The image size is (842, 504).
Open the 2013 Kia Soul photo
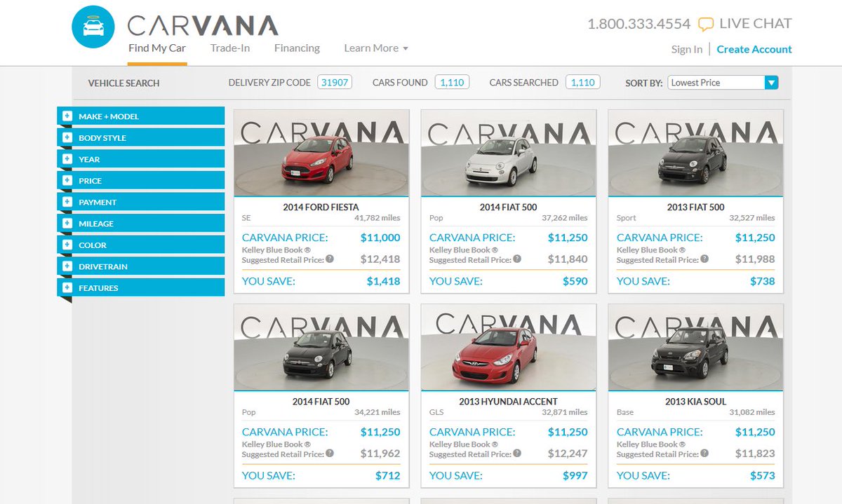tap(696, 348)
